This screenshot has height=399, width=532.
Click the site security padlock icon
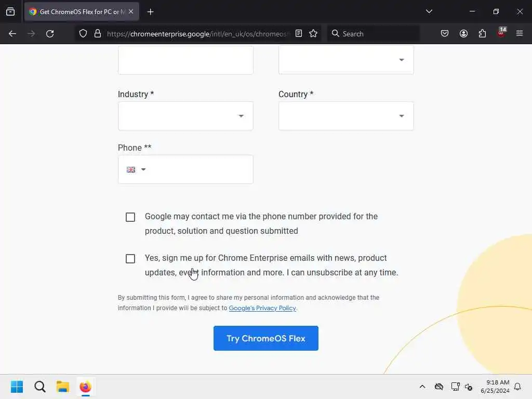click(98, 34)
